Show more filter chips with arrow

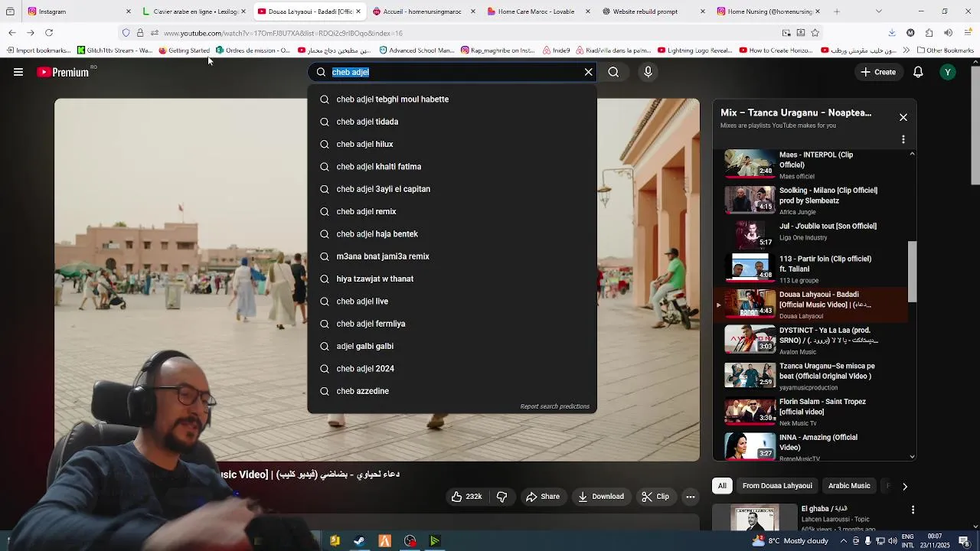pyautogui.click(x=905, y=486)
